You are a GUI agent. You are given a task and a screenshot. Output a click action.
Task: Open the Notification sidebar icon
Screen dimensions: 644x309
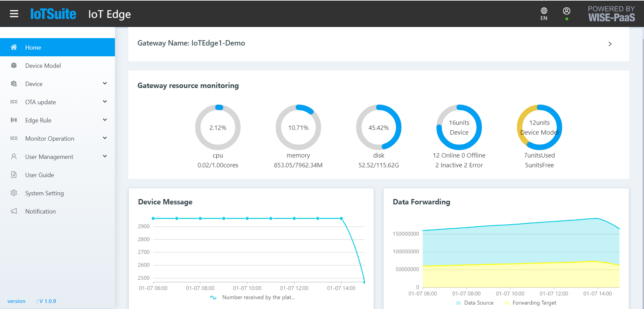pos(13,211)
